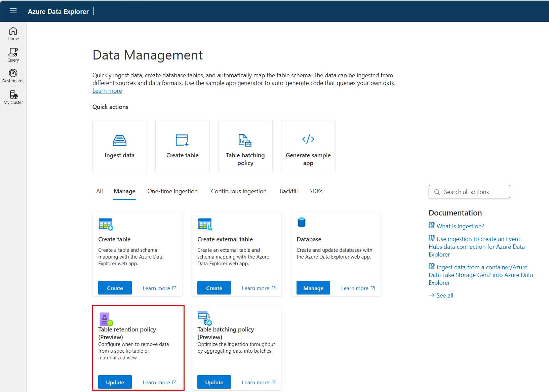Click the Ingest data quick action

[120, 146]
